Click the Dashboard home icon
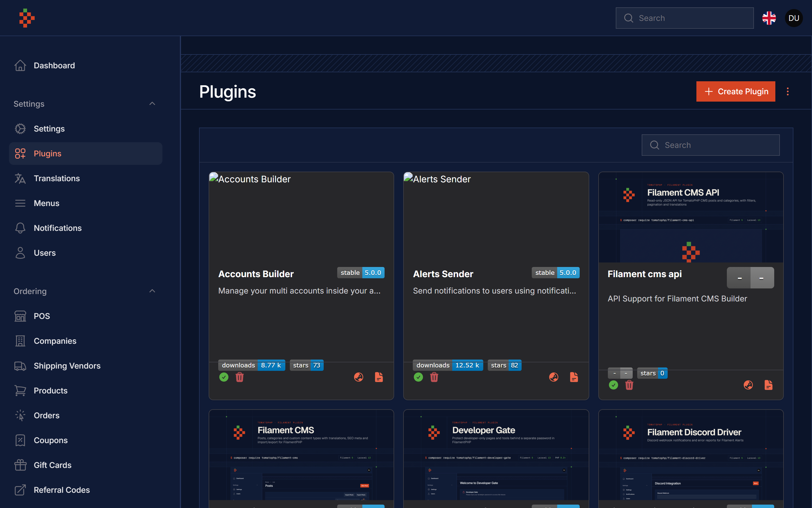 (x=20, y=65)
